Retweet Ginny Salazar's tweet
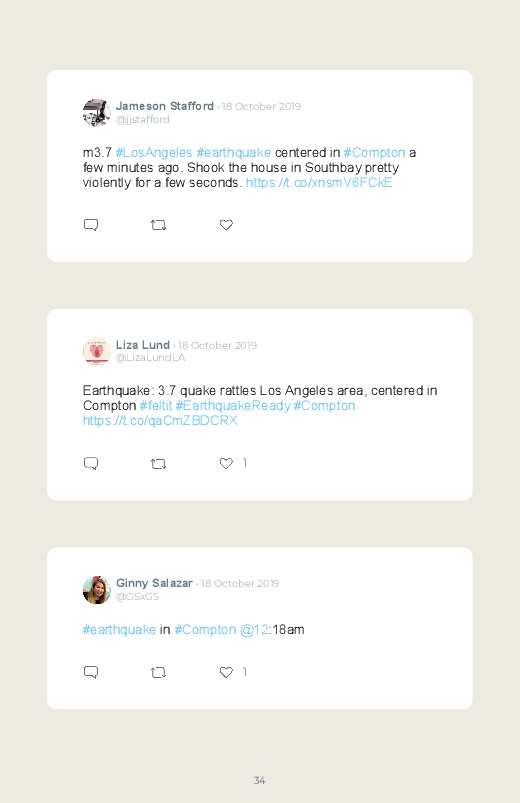Screen dimensions: 520x803 (158, 672)
